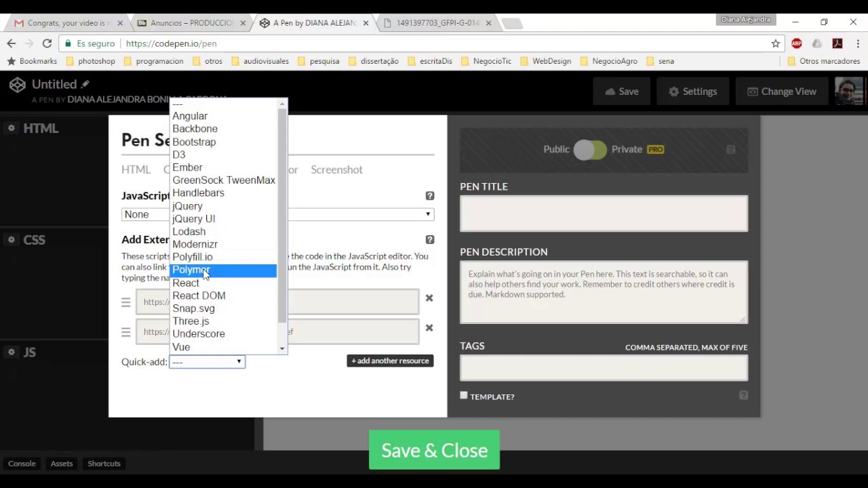Click second resource row drag handle
Viewport: 868px width, 488px height.
(125, 332)
